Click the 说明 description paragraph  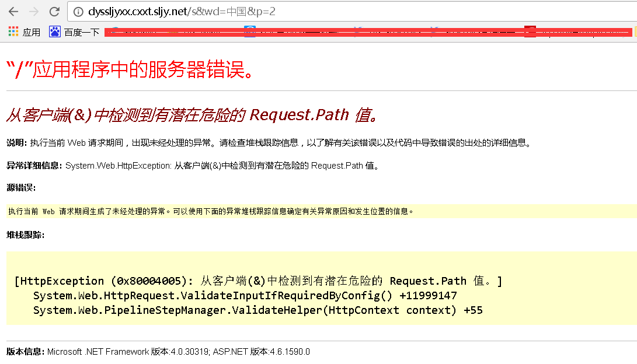(269, 143)
